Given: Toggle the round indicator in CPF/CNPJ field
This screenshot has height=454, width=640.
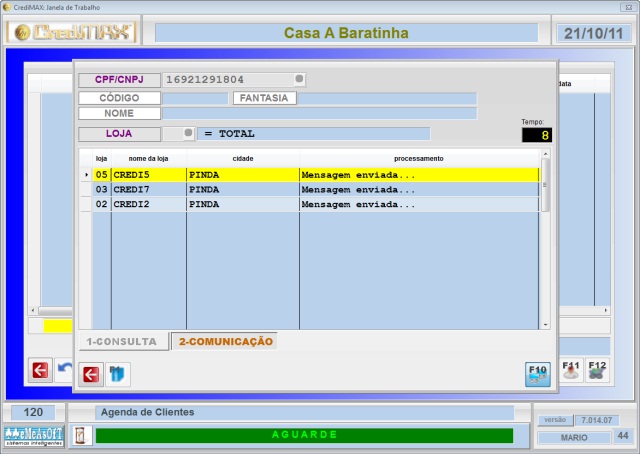Looking at the screenshot, I should (x=298, y=79).
